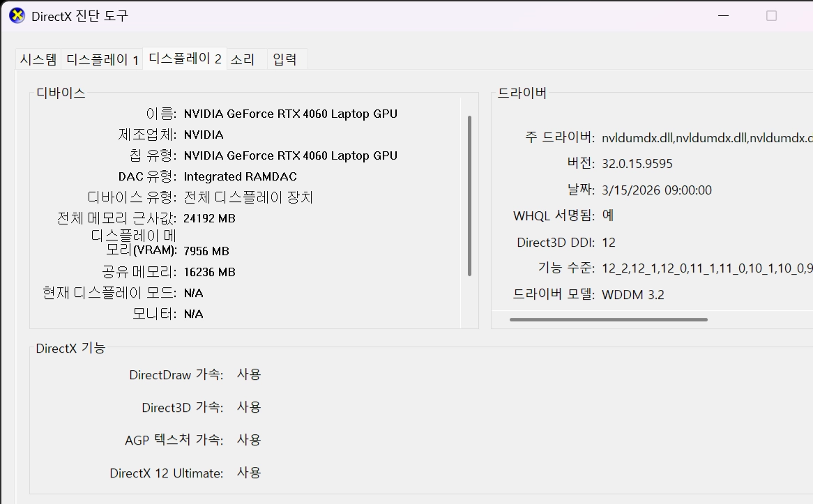Click the DAC 유형 label
This screenshot has height=504, width=813.
point(147,177)
